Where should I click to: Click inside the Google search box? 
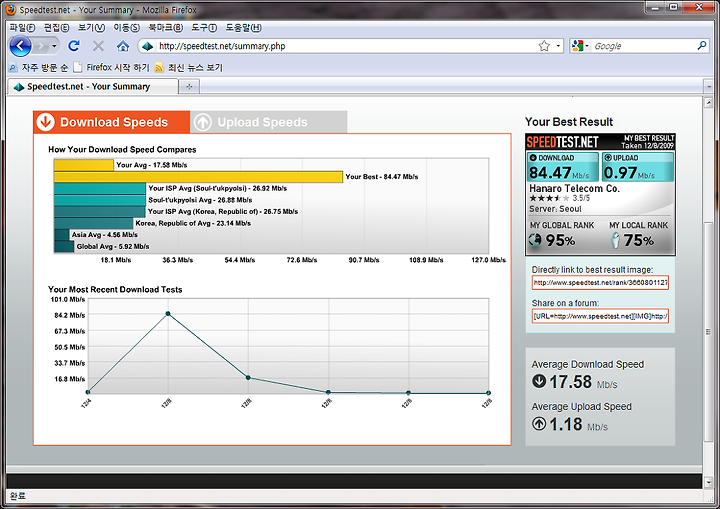643,46
